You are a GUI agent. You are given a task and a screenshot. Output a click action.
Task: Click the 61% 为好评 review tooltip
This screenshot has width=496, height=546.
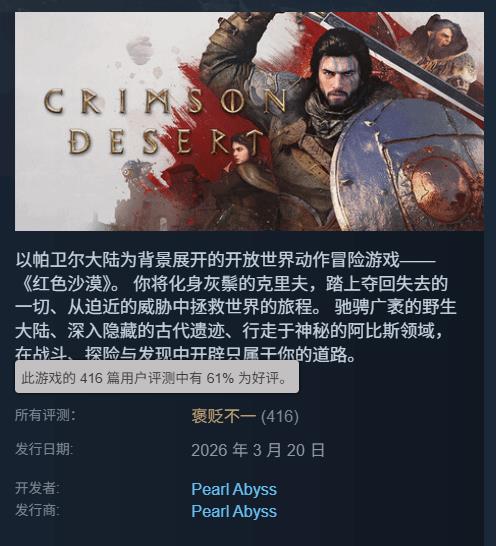(157, 377)
